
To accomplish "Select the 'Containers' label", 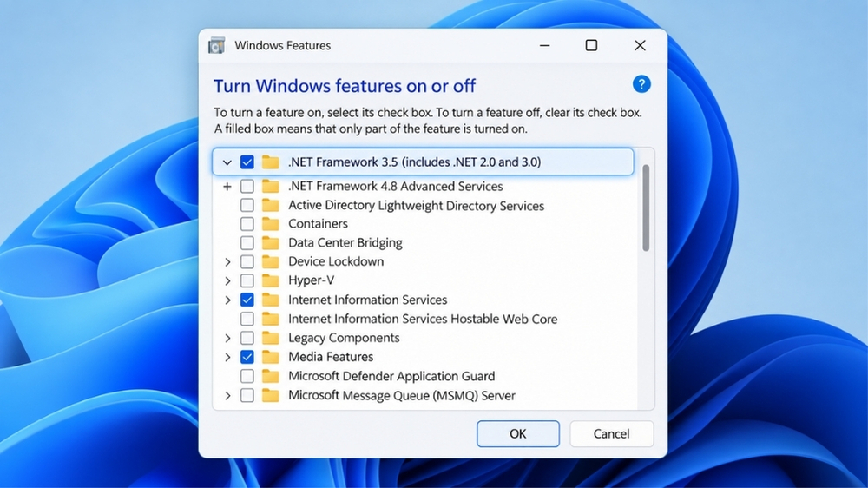I will click(x=318, y=224).
